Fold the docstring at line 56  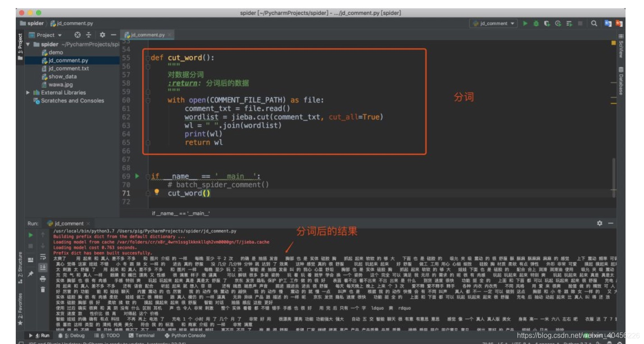147,66
